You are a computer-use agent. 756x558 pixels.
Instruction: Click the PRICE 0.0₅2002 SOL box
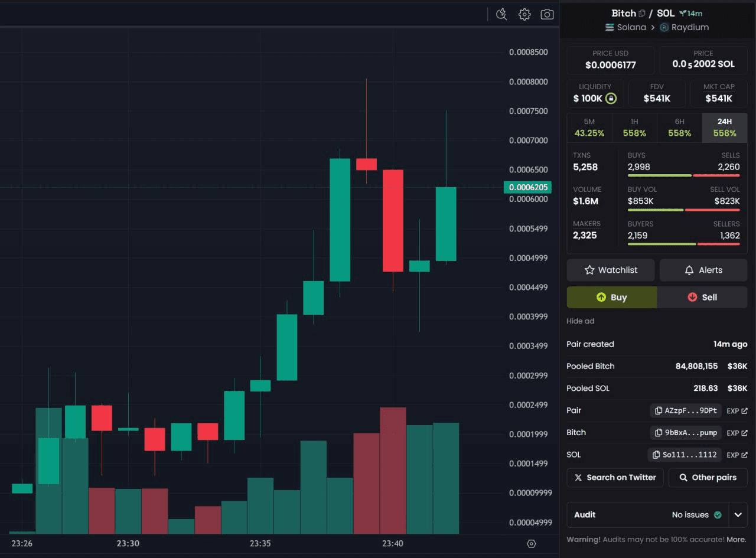[703, 60]
